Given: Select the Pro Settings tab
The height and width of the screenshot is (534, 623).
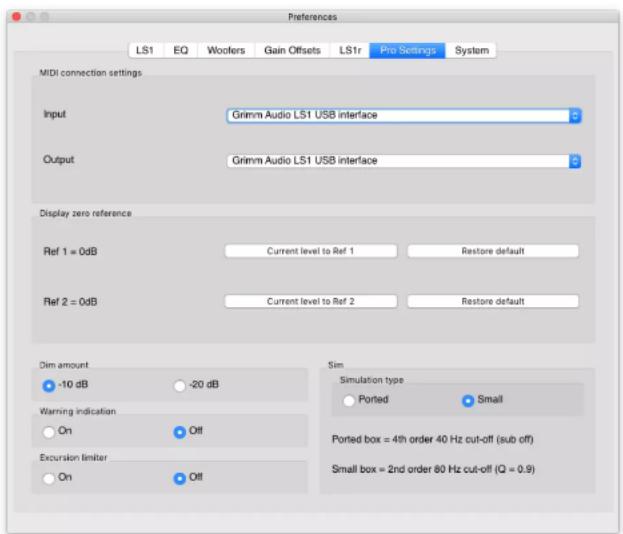Looking at the screenshot, I should tap(408, 50).
